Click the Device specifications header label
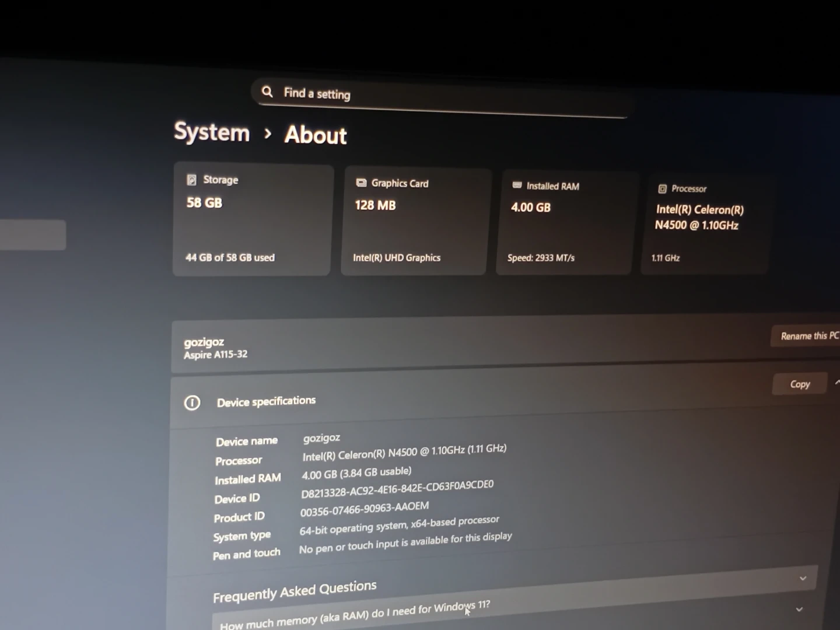 pos(266,401)
